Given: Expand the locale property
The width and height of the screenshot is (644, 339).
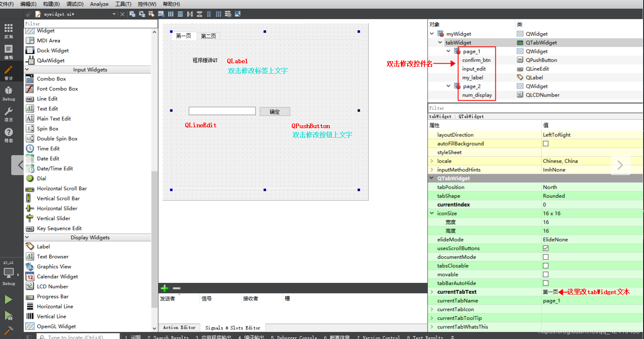Looking at the screenshot, I should click(432, 161).
